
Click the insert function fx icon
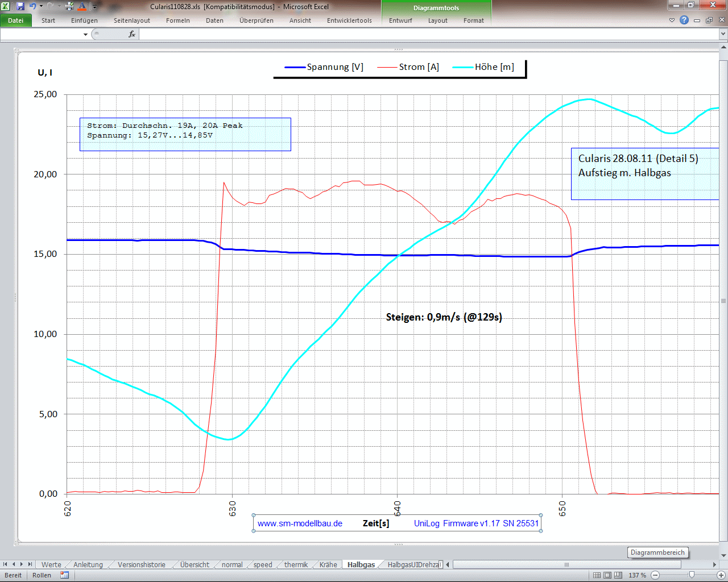pyautogui.click(x=132, y=34)
